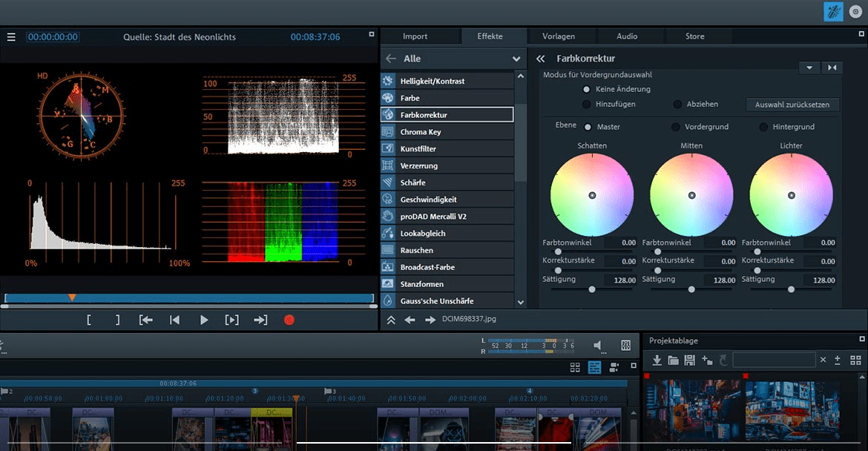868x451 pixels.
Task: Click the Auswahl zurücksetzen button
Action: pos(792,105)
